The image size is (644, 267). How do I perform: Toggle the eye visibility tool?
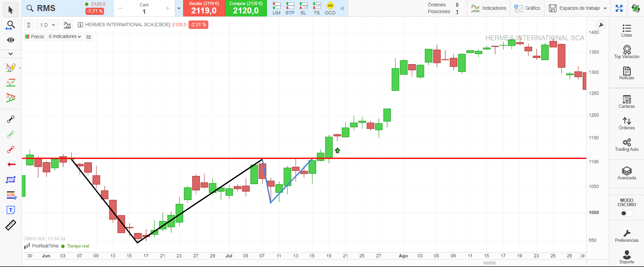(11, 40)
